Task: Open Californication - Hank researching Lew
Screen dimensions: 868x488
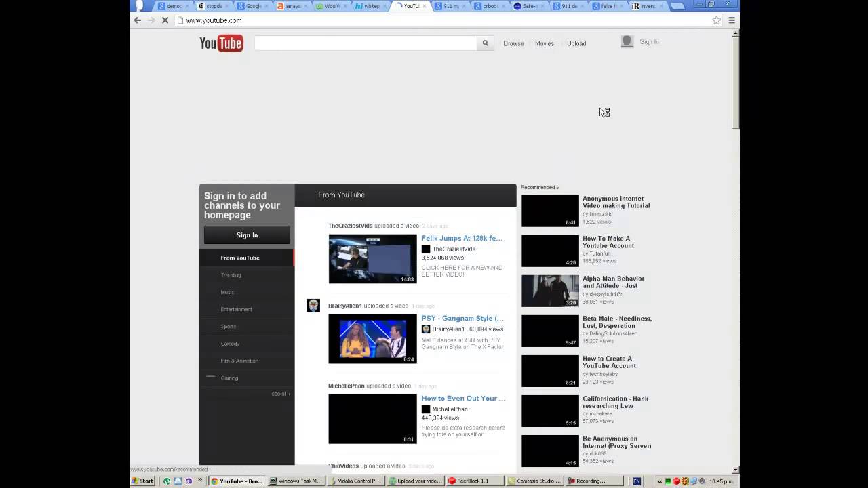Action: 615,402
